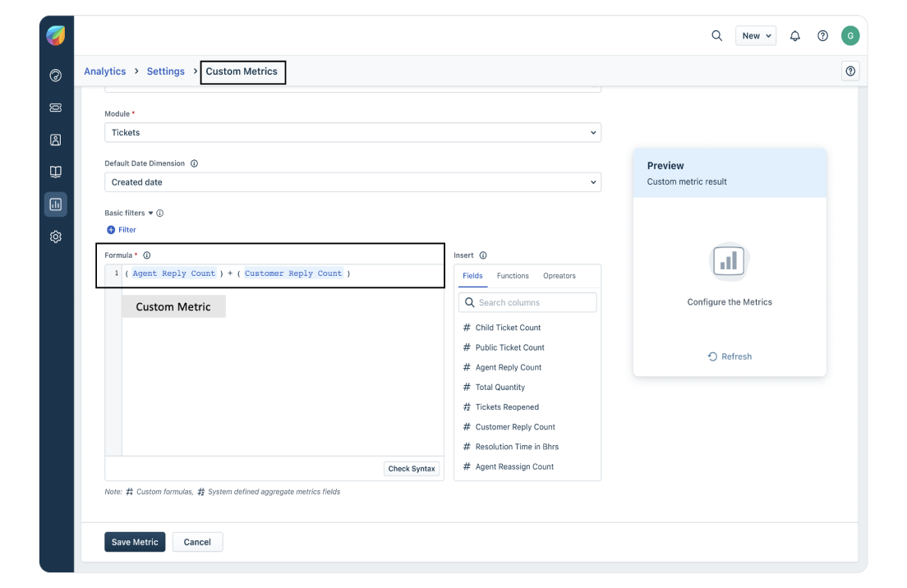
Task: Insert the Tickets Reopened field
Action: click(x=507, y=407)
